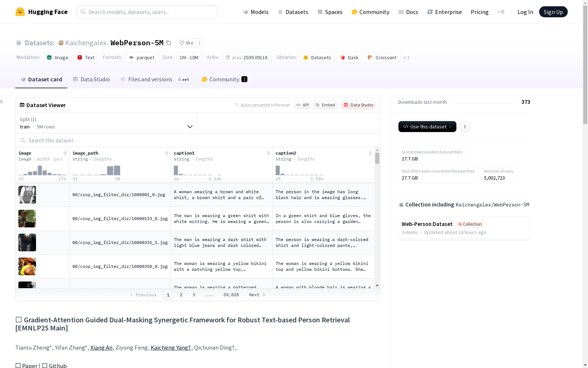Open the Dask library tag
The image size is (588, 368).
(x=349, y=57)
